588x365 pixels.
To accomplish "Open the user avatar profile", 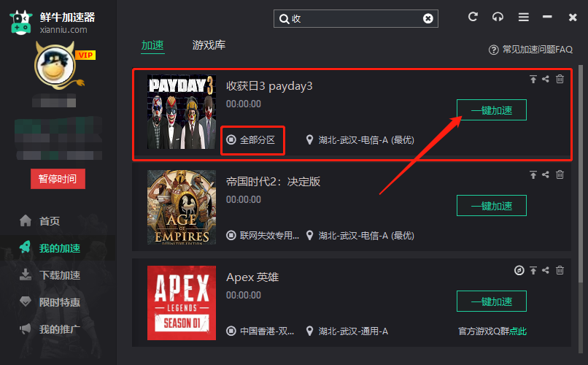I will click(55, 66).
